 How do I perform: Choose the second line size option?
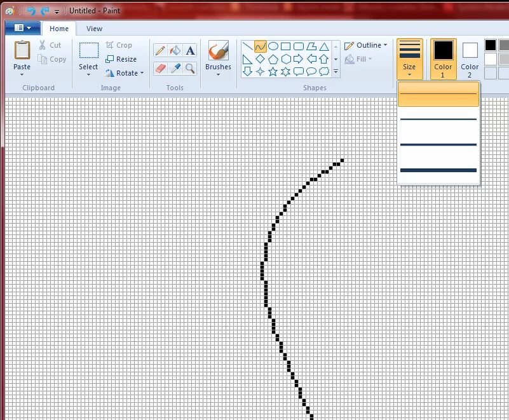coord(438,119)
